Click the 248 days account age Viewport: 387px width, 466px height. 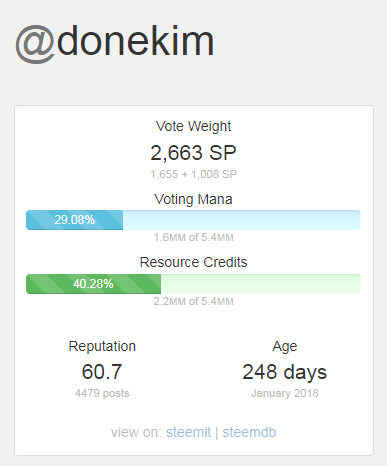[285, 372]
